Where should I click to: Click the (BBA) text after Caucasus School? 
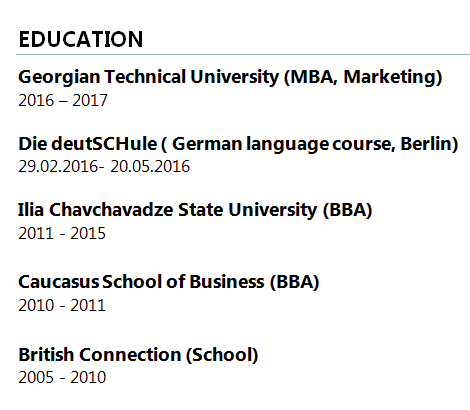point(295,282)
